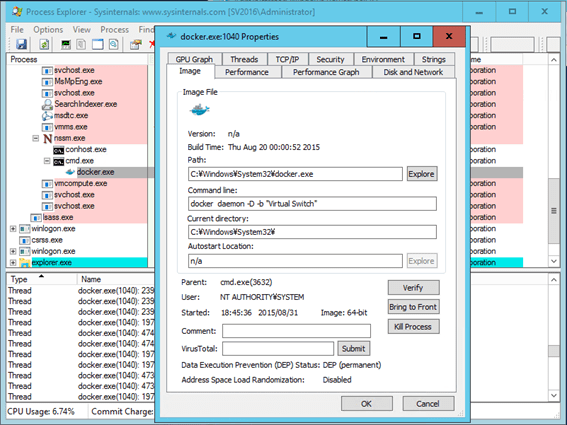Viewport: 567px width, 425px height.
Task: Click the lower pane scrollbar up arrow
Action: [554, 280]
